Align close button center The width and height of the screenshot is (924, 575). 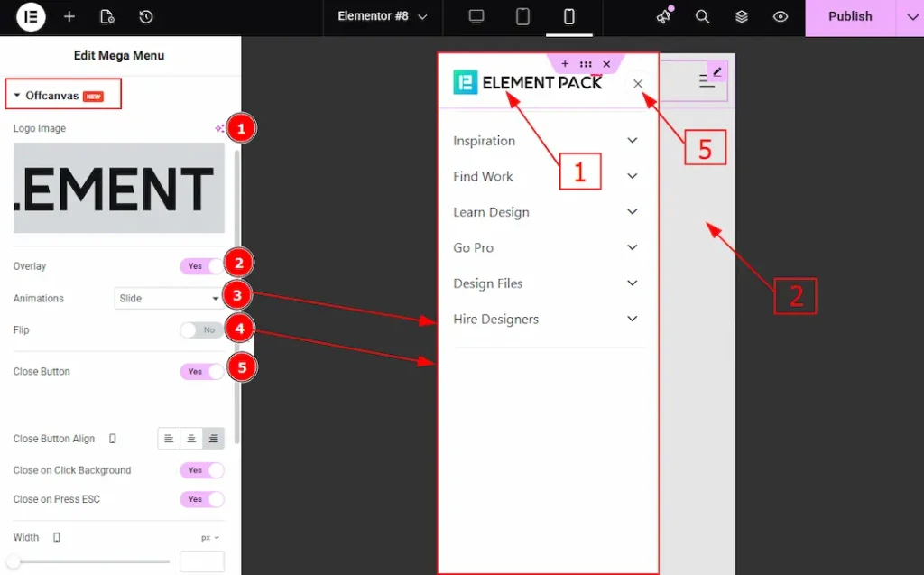[x=191, y=439]
